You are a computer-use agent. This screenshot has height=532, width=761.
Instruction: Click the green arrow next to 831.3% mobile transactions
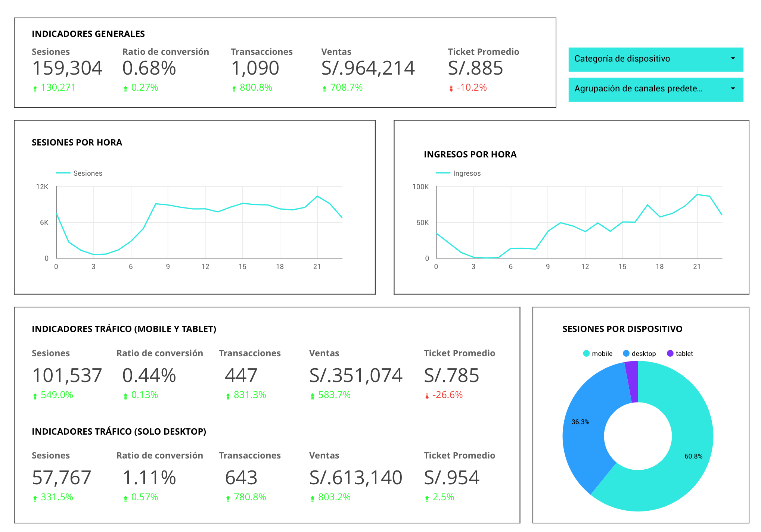(227, 395)
